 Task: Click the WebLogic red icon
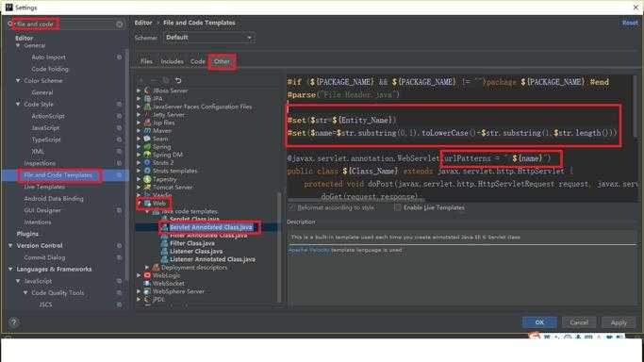(147, 275)
